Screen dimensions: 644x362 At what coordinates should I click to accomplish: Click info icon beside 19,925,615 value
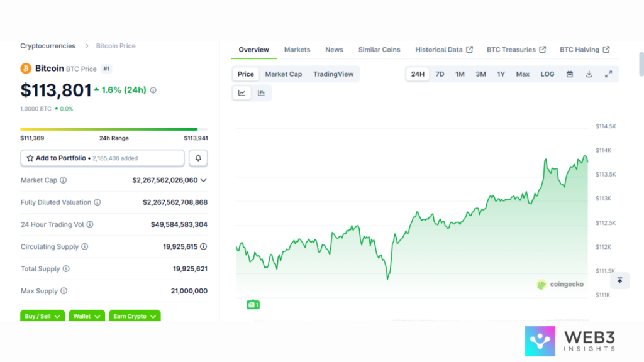[x=203, y=246]
